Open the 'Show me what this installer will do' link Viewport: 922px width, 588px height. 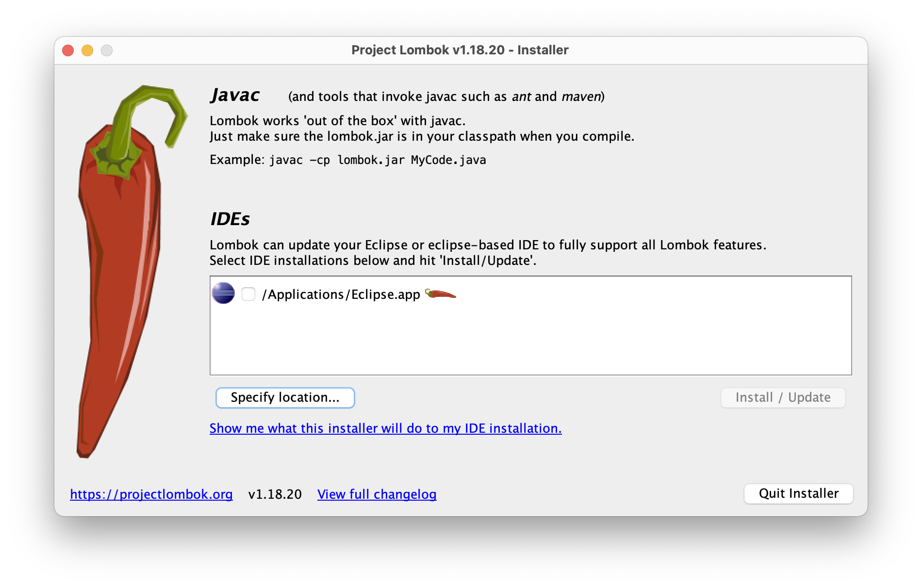386,428
